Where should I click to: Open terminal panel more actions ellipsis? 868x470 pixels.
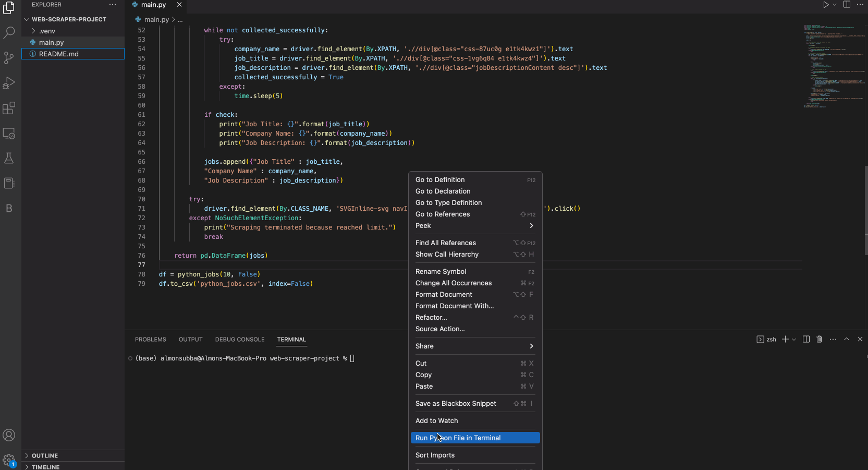(x=833, y=339)
